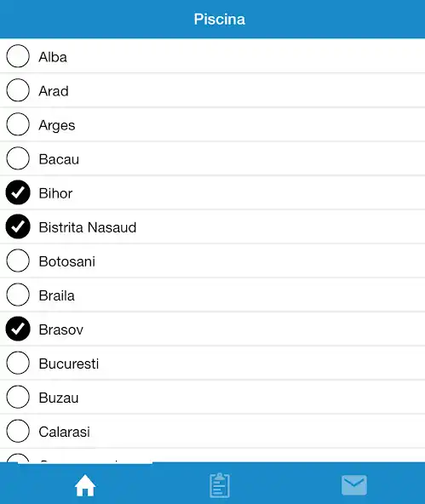Check the Alba circle checkbox
This screenshot has height=504, width=425.
pos(18,56)
